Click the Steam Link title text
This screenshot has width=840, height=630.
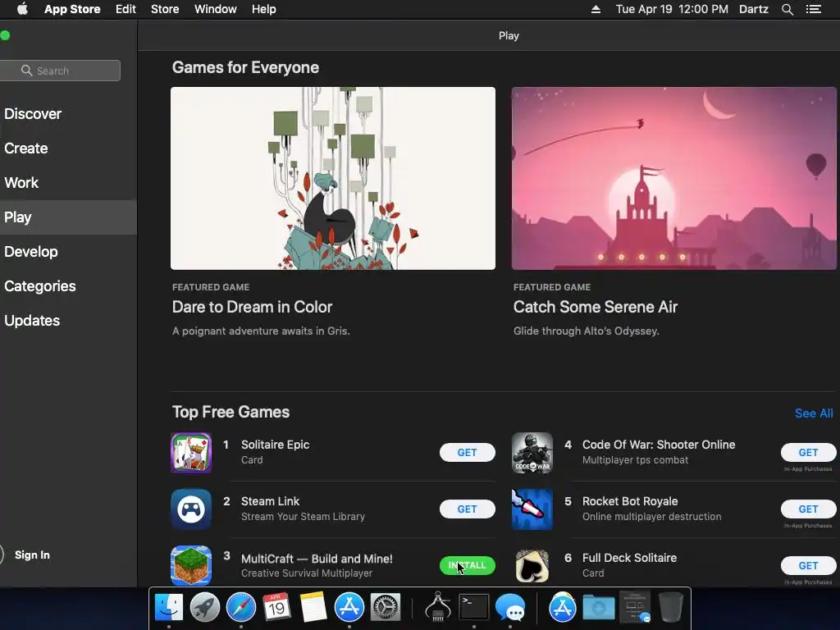pyautogui.click(x=270, y=501)
